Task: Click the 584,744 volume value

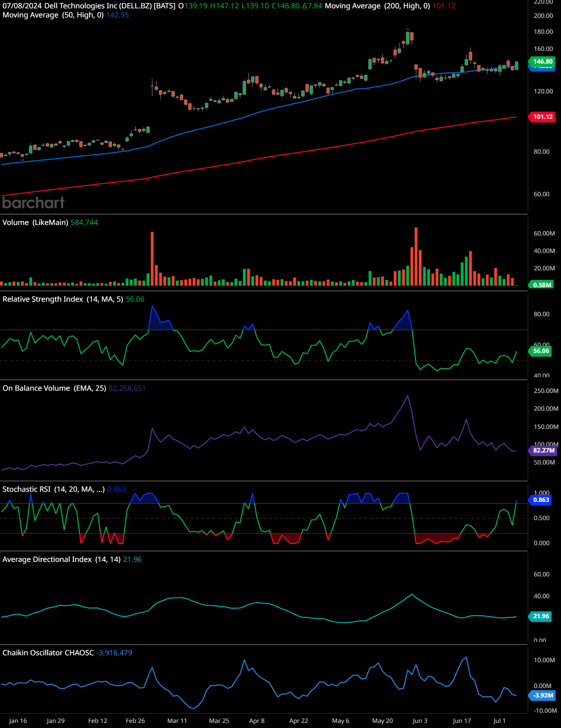Action: point(84,222)
